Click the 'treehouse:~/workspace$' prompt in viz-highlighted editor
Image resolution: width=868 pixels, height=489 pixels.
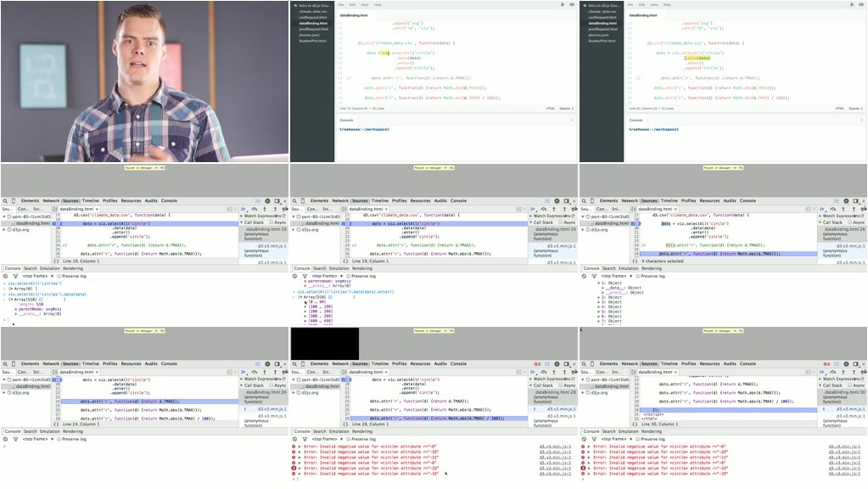click(364, 130)
